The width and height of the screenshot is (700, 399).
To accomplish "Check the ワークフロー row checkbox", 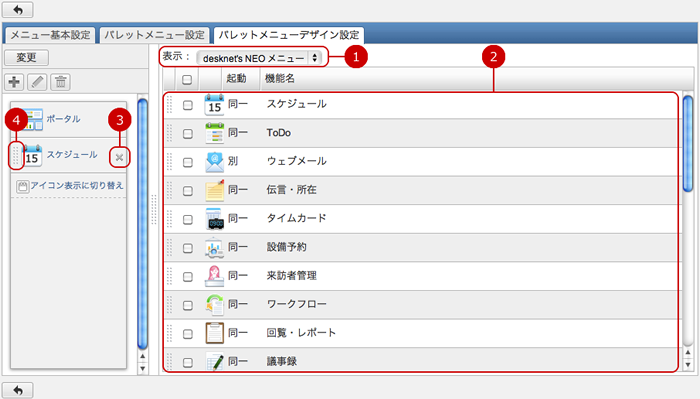I will 188,305.
